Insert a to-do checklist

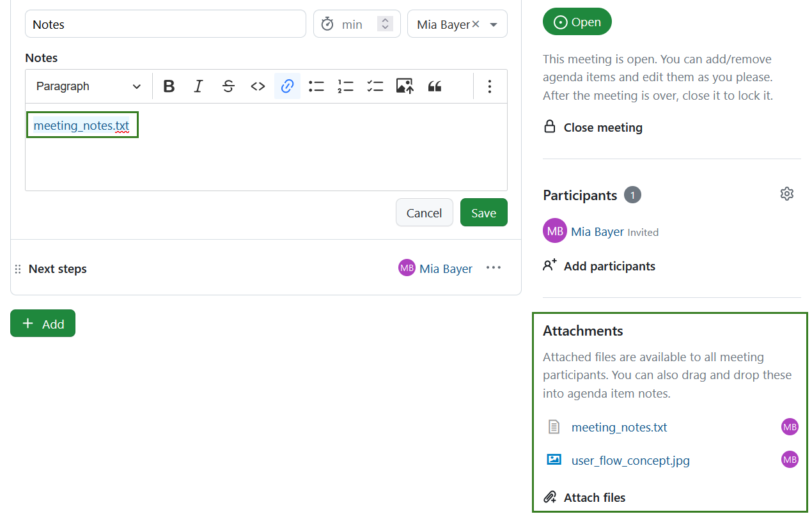pyautogui.click(x=375, y=86)
